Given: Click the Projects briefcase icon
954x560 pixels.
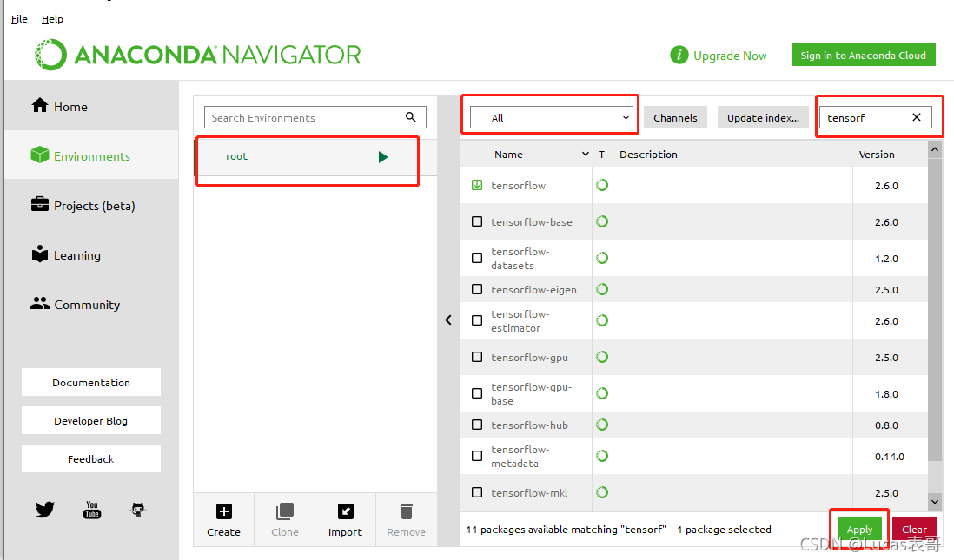Looking at the screenshot, I should [x=40, y=204].
